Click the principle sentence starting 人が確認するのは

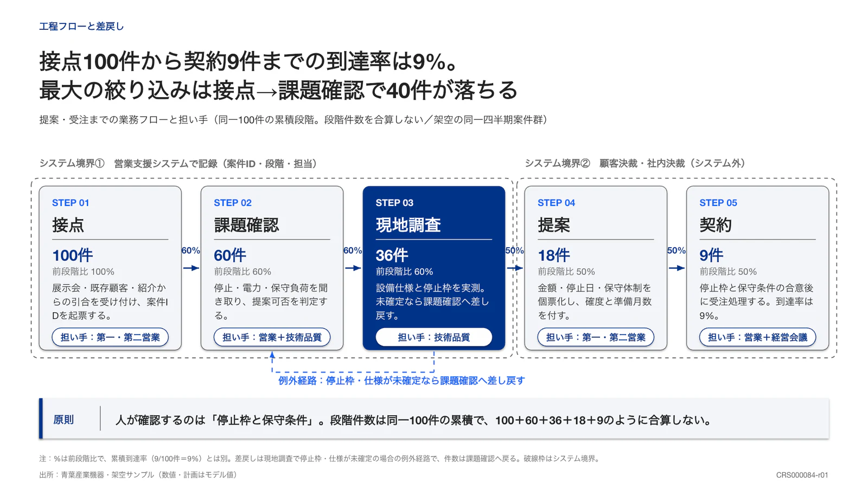click(413, 420)
